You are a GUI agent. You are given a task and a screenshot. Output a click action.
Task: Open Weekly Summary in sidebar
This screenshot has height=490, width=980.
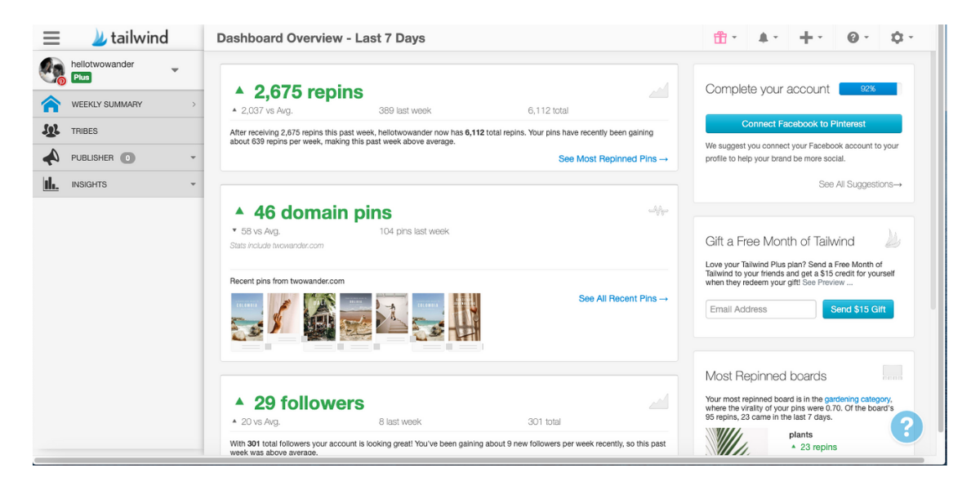pos(106,105)
